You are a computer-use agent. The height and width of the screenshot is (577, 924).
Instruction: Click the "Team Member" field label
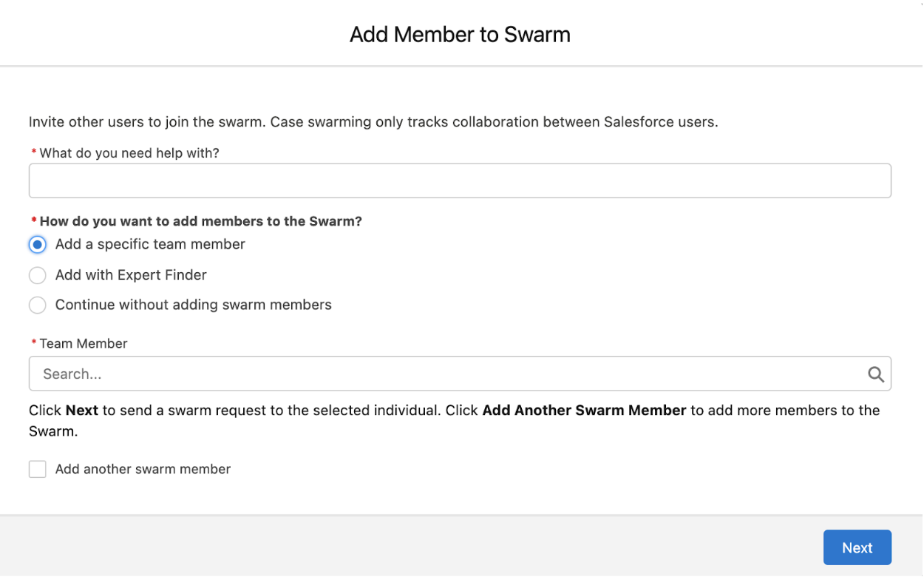pos(84,343)
